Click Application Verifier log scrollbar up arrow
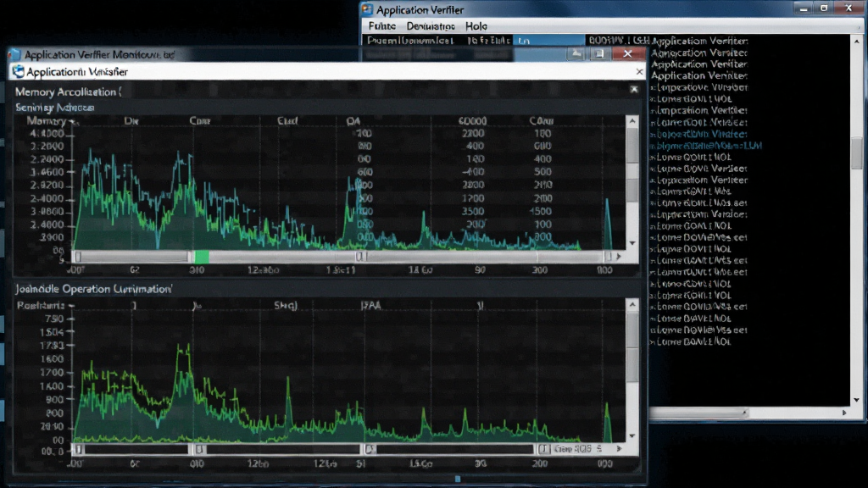 click(856, 41)
